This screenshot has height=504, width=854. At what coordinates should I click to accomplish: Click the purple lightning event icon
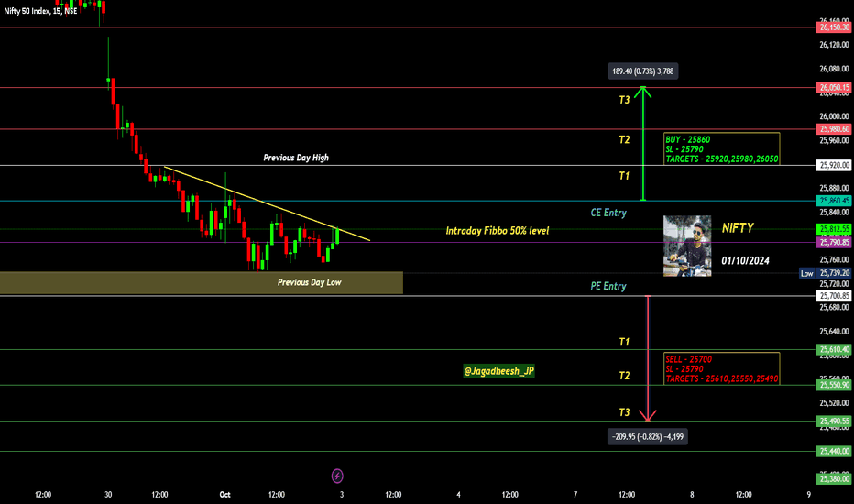click(337, 477)
